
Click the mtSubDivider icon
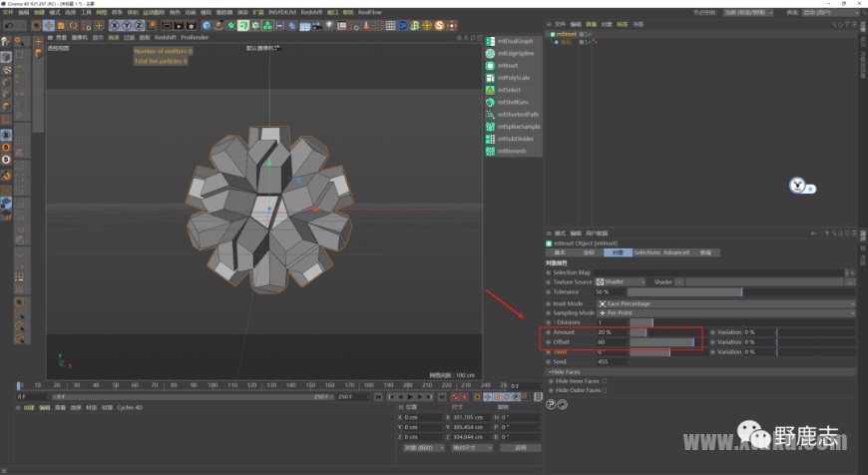[x=491, y=139]
